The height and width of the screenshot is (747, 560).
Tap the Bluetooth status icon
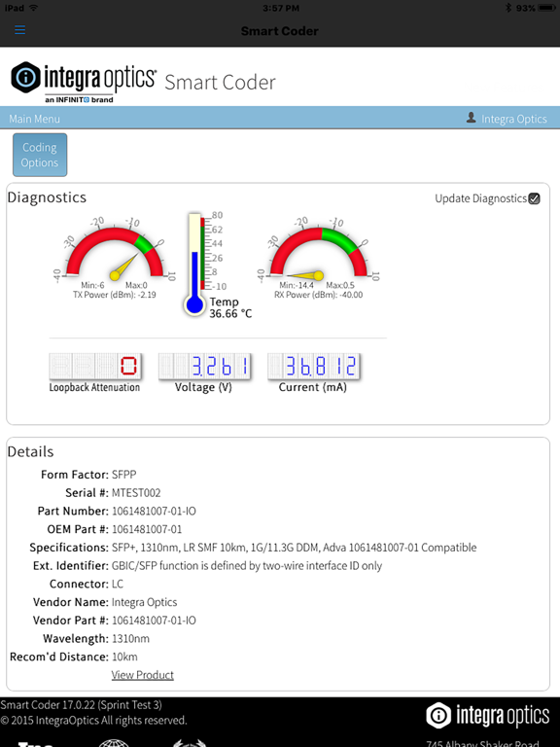point(508,8)
